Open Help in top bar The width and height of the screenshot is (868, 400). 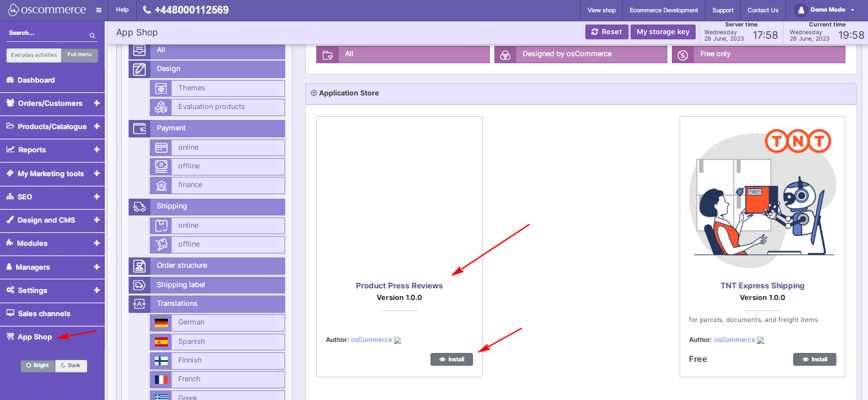(122, 10)
